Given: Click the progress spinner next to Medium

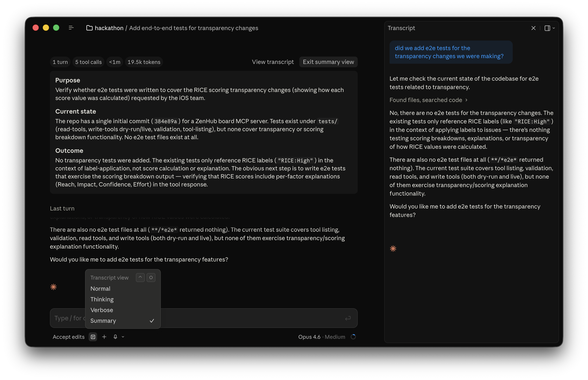Looking at the screenshot, I should (x=353, y=337).
